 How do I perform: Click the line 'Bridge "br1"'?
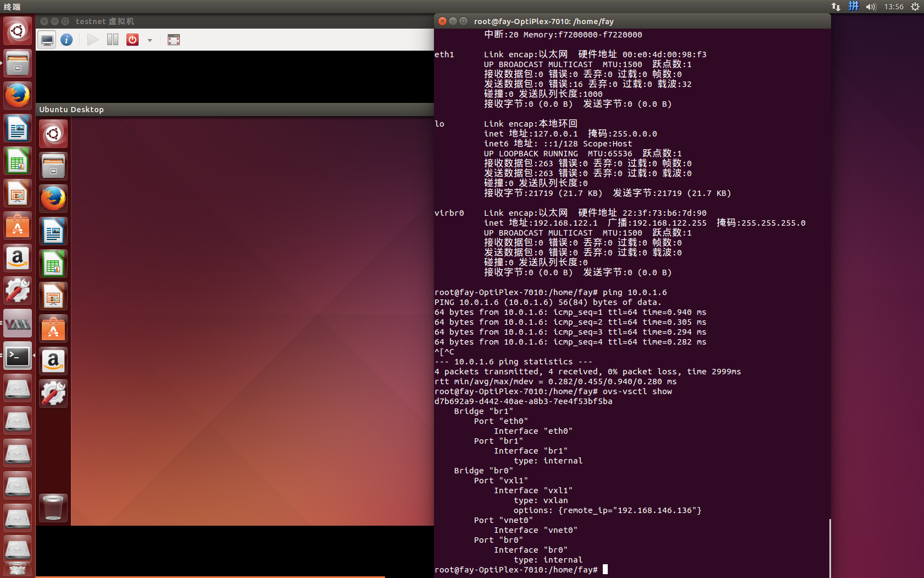[x=483, y=411]
